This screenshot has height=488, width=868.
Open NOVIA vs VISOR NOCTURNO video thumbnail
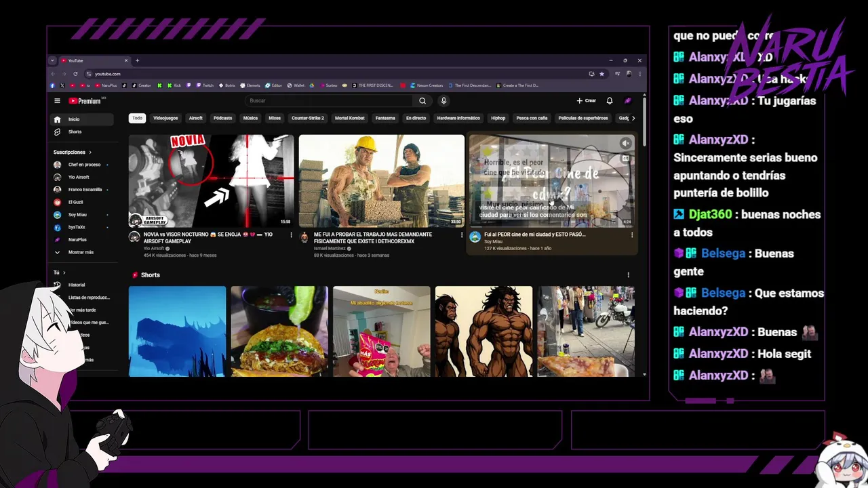(211, 181)
